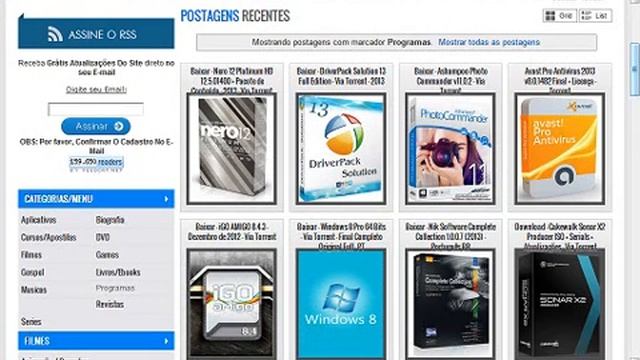Open the DVD category
640x360 pixels.
point(103,237)
